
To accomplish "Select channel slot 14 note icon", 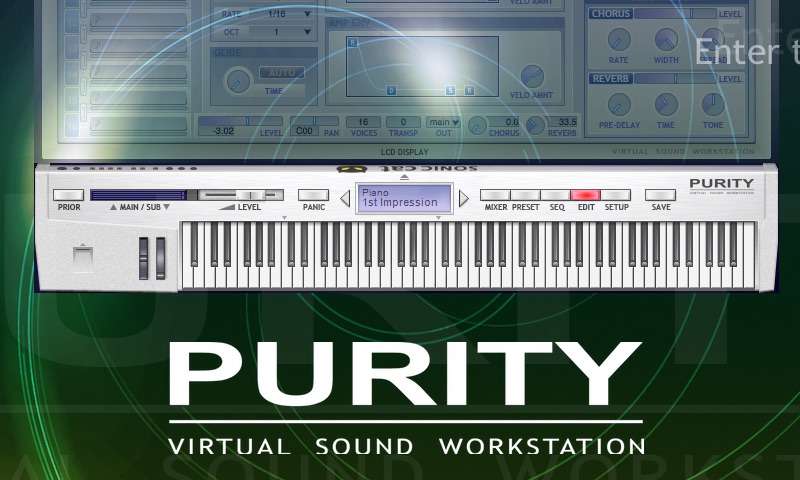I will point(97,71).
